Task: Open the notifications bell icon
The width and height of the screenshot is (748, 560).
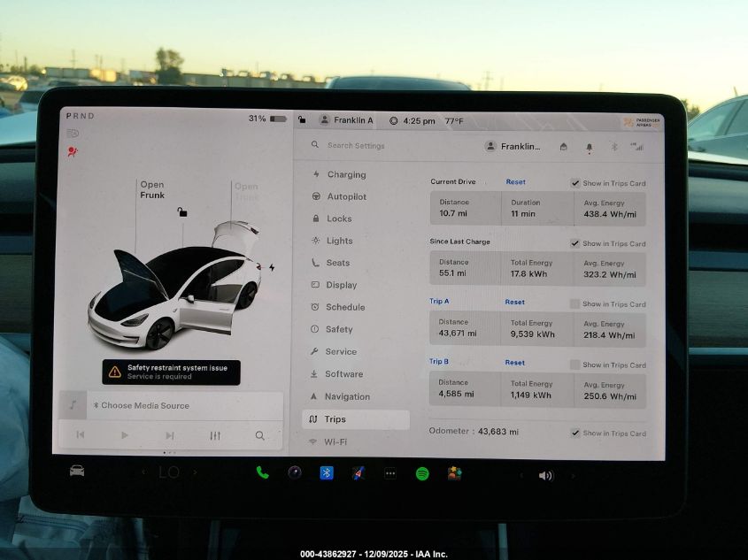Action: point(589,147)
